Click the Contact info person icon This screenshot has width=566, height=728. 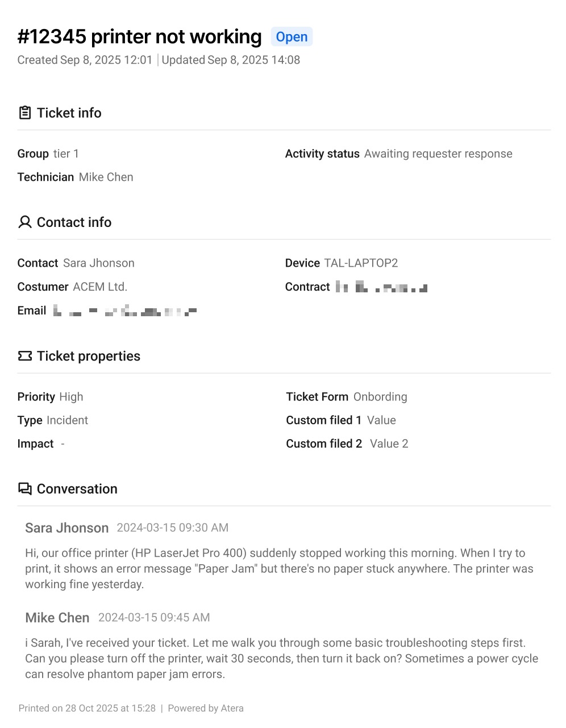[25, 222]
